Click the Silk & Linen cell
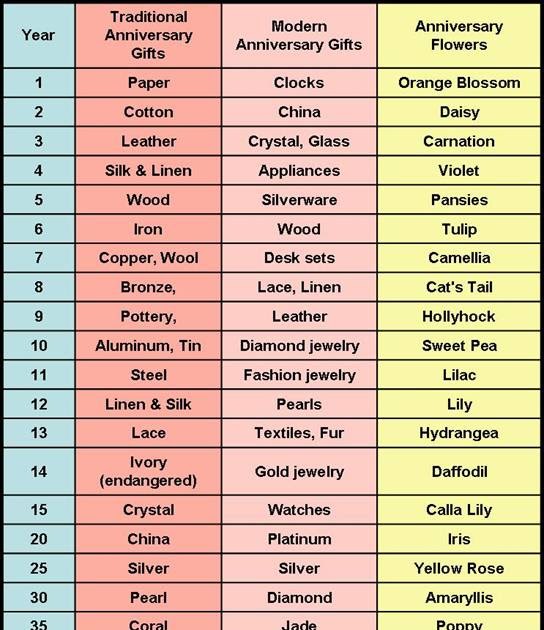The width and height of the screenshot is (544, 630). click(x=148, y=171)
